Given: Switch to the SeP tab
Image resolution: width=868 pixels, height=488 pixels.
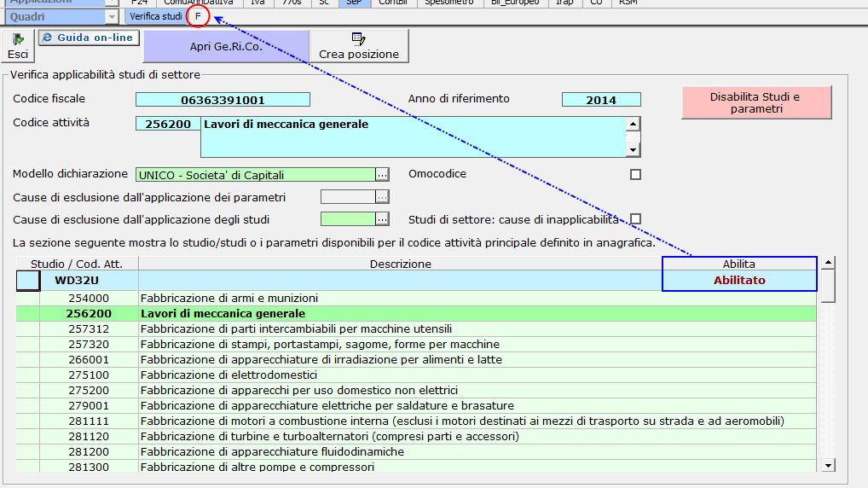Looking at the screenshot, I should coord(354,3).
